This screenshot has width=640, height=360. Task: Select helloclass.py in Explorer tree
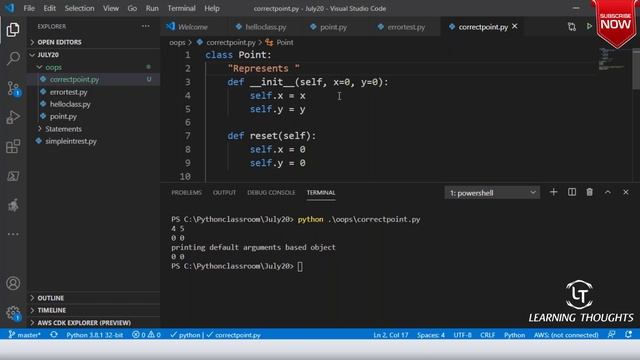[93, 104]
